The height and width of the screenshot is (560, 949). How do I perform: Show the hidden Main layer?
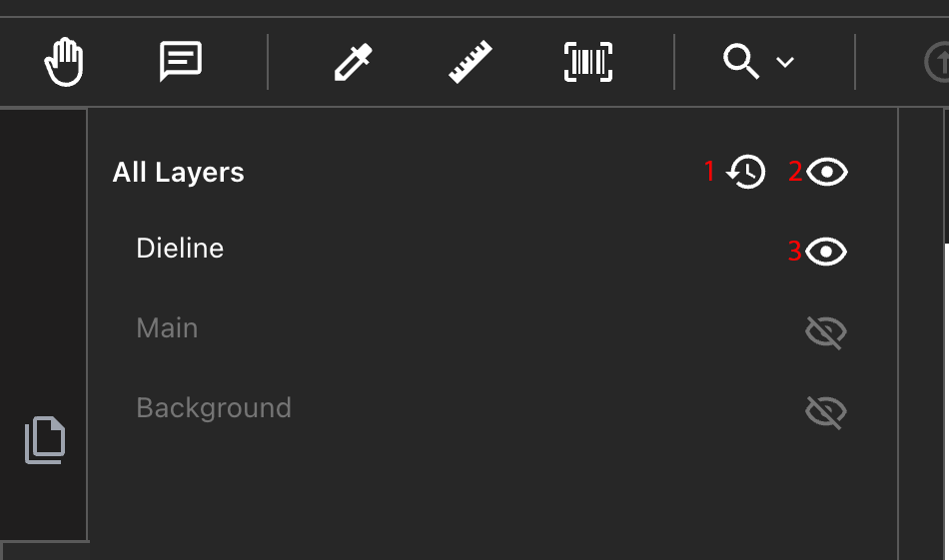(826, 331)
